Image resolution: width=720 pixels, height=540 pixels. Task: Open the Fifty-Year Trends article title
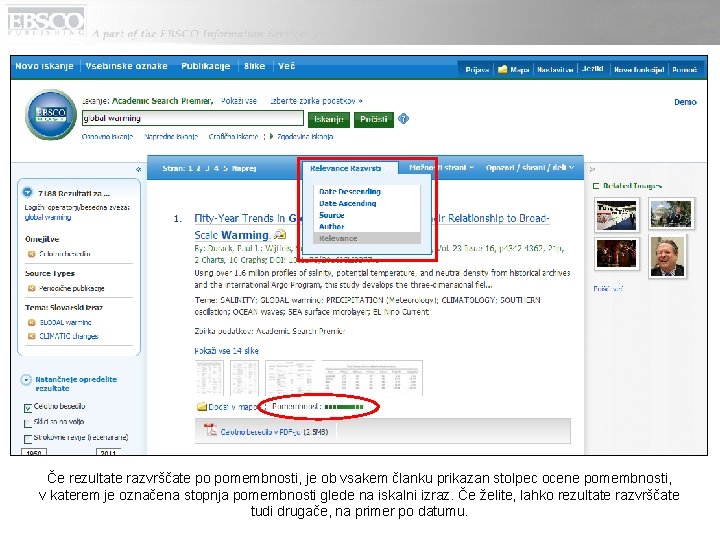click(x=372, y=226)
